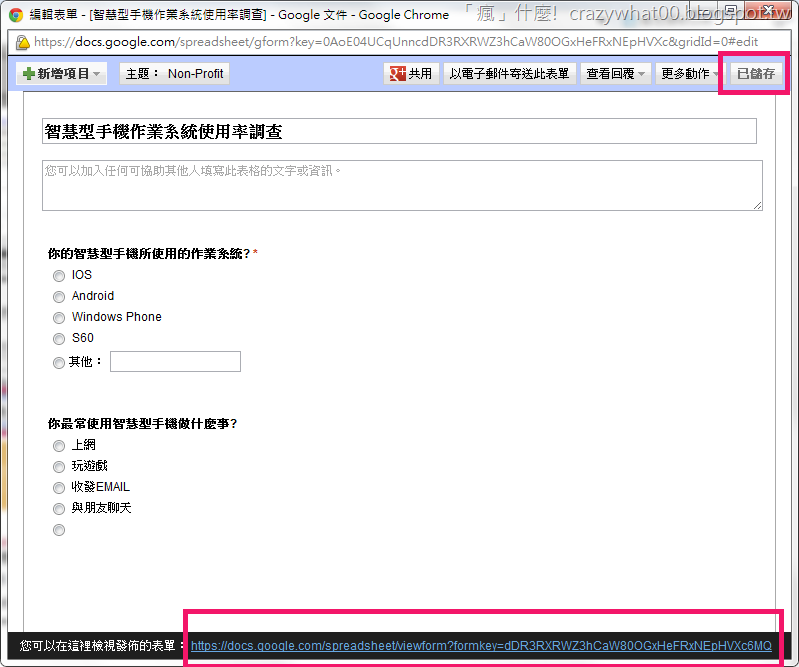Viewport: 799px width, 667px height.
Task: Click the green plus icon on 新增項目
Action: click(29, 74)
